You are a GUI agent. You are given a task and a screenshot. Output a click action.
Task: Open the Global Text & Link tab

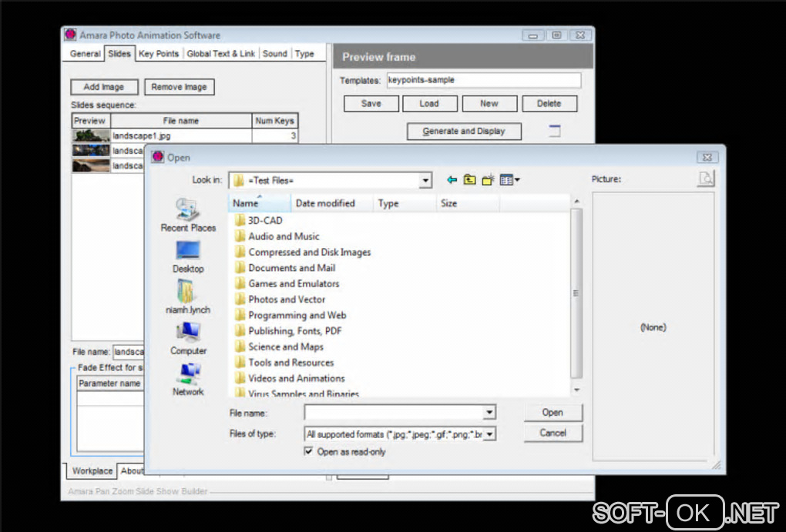[x=220, y=54]
